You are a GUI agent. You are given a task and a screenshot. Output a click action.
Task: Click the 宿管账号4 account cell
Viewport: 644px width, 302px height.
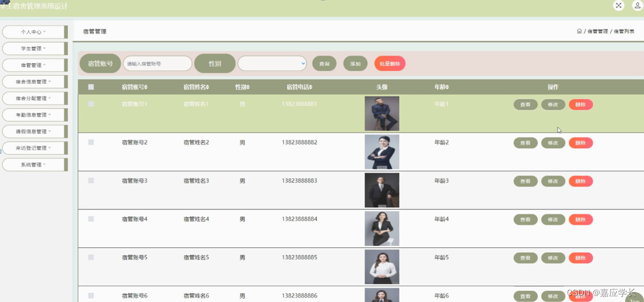(x=134, y=219)
